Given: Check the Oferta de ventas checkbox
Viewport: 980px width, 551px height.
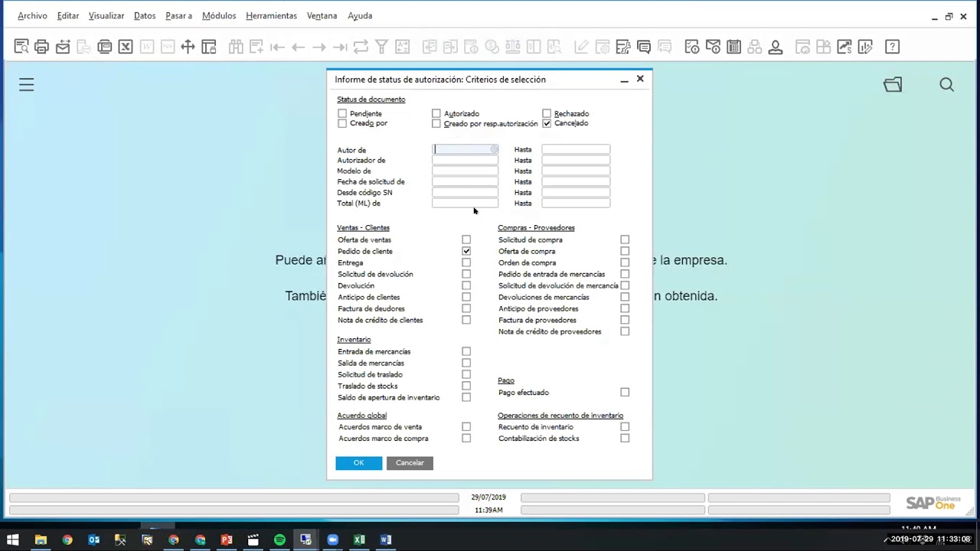Looking at the screenshot, I should click(x=466, y=240).
